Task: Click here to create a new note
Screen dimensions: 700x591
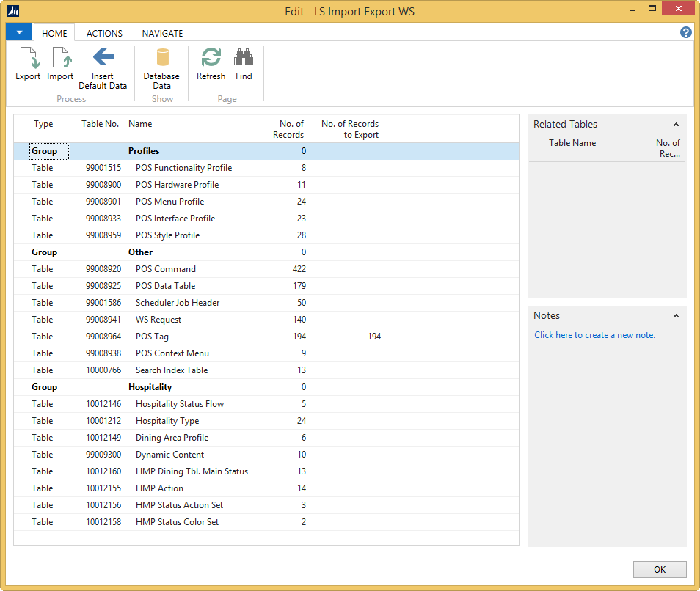Action: (x=594, y=335)
